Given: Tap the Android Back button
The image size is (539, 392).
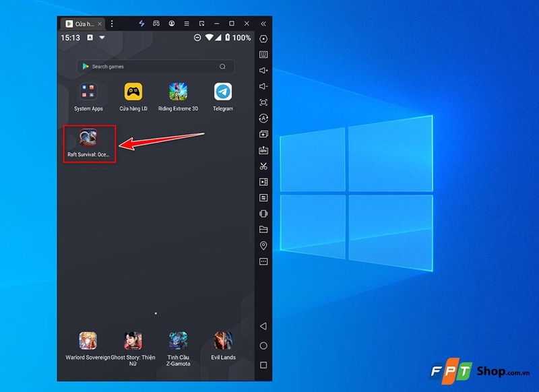Looking at the screenshot, I should pyautogui.click(x=263, y=326).
